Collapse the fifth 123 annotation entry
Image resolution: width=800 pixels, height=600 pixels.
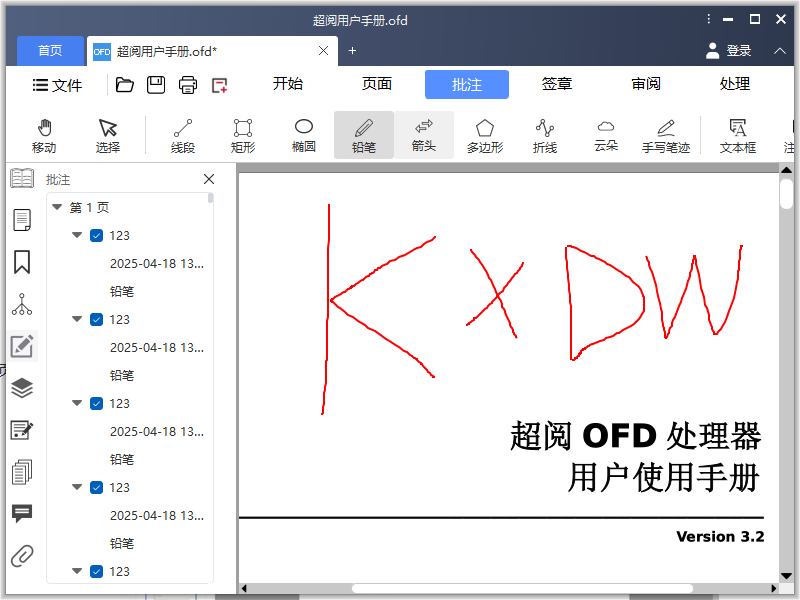(x=77, y=571)
